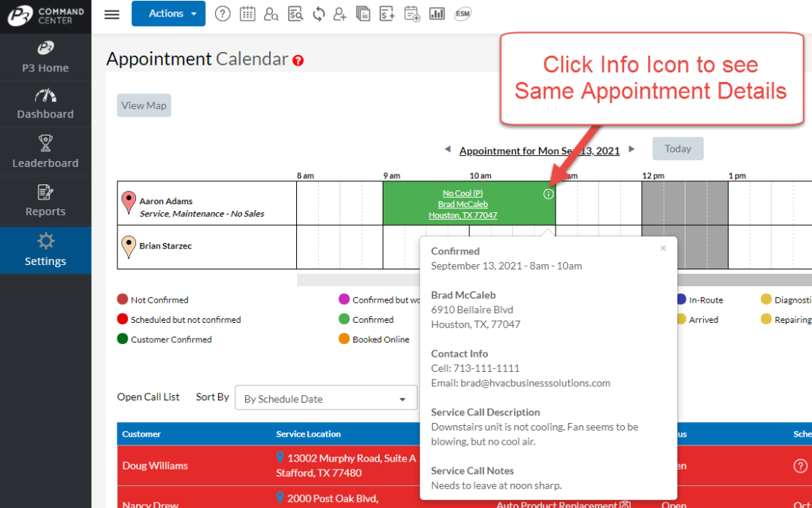Click the Today button

pyautogui.click(x=677, y=149)
